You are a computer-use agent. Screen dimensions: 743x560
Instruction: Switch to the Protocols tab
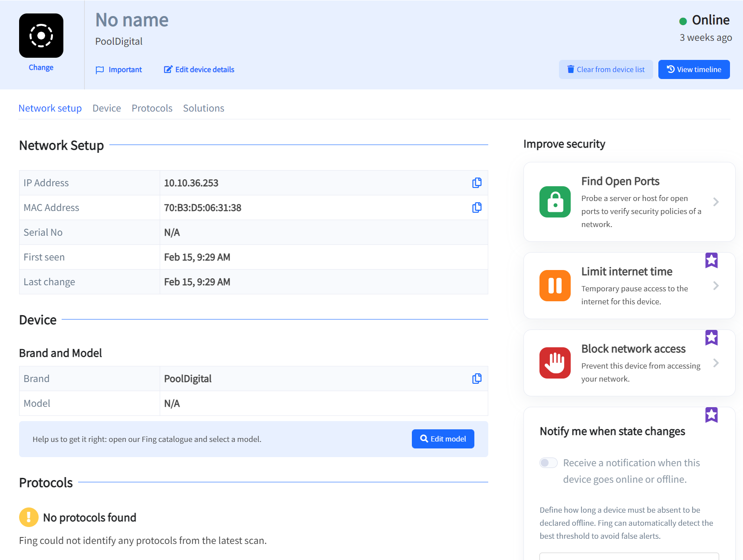[x=152, y=108]
